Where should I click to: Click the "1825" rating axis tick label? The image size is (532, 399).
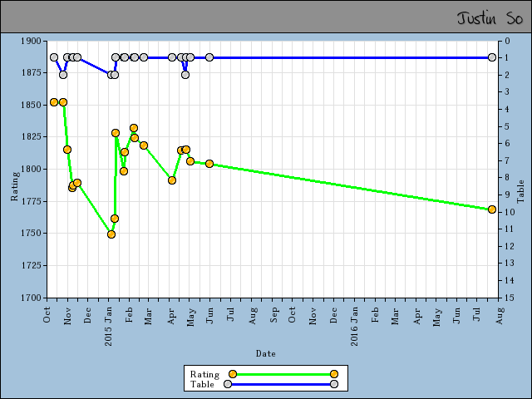pos(31,136)
